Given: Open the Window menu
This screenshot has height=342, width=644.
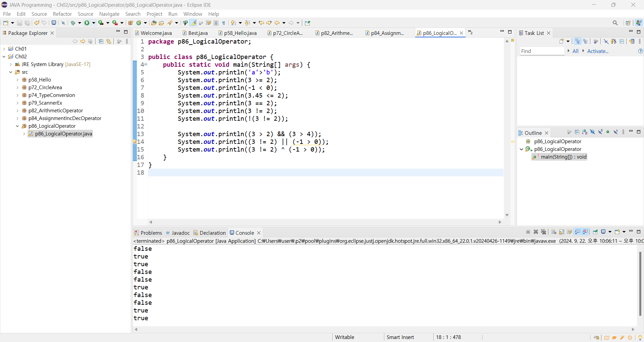Looking at the screenshot, I should [x=193, y=14].
